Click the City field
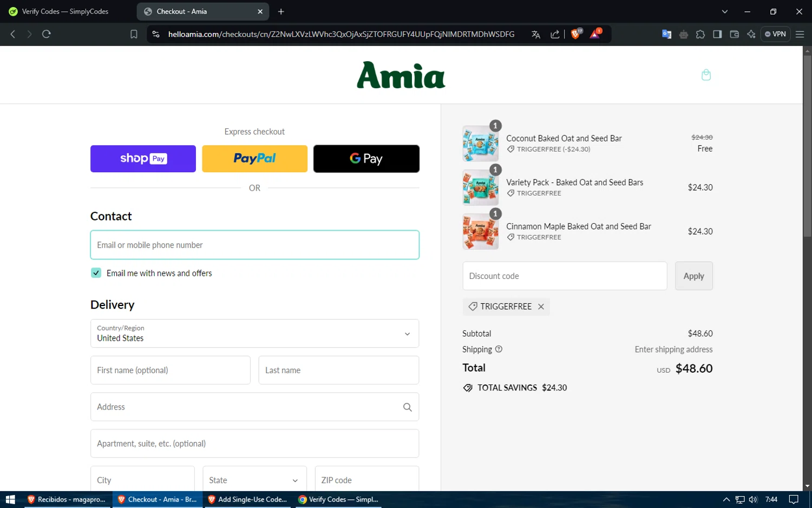 tap(142, 480)
